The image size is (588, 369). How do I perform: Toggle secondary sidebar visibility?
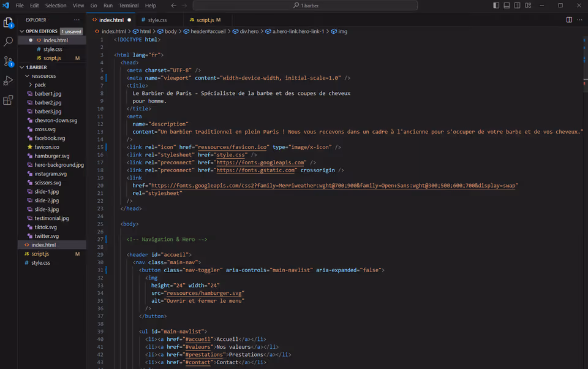click(x=517, y=5)
